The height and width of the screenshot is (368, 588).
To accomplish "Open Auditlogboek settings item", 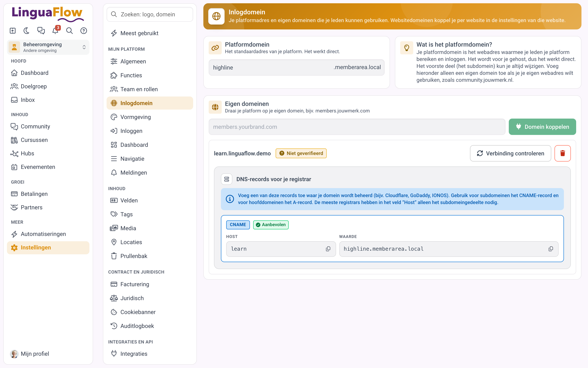I will pos(150,326).
